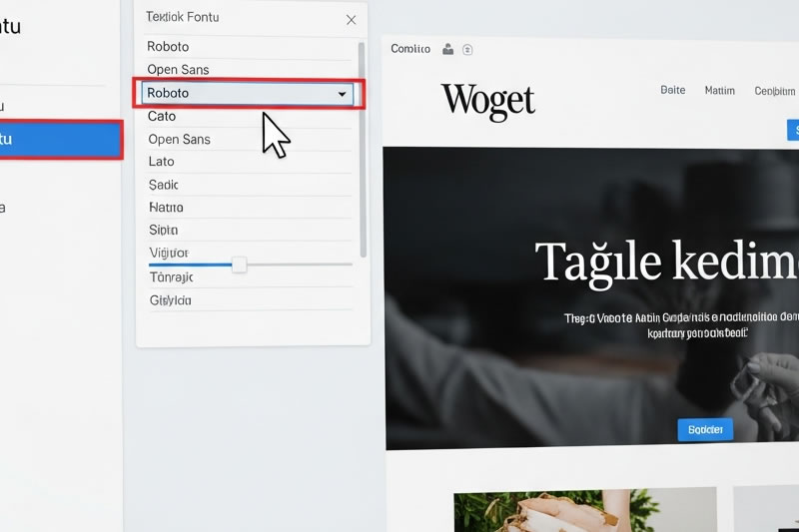
Task: Select the Sadic font entry
Action: click(x=163, y=185)
